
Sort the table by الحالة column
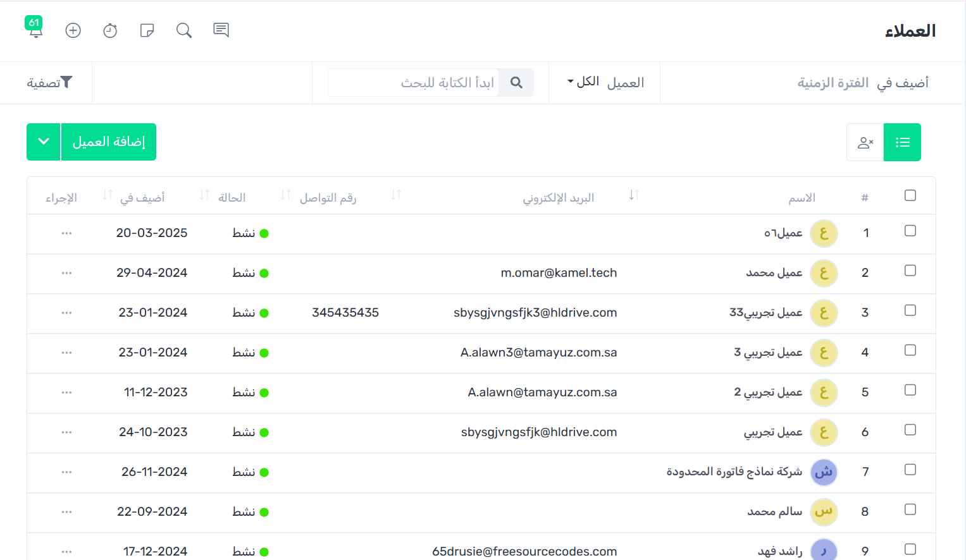point(204,195)
